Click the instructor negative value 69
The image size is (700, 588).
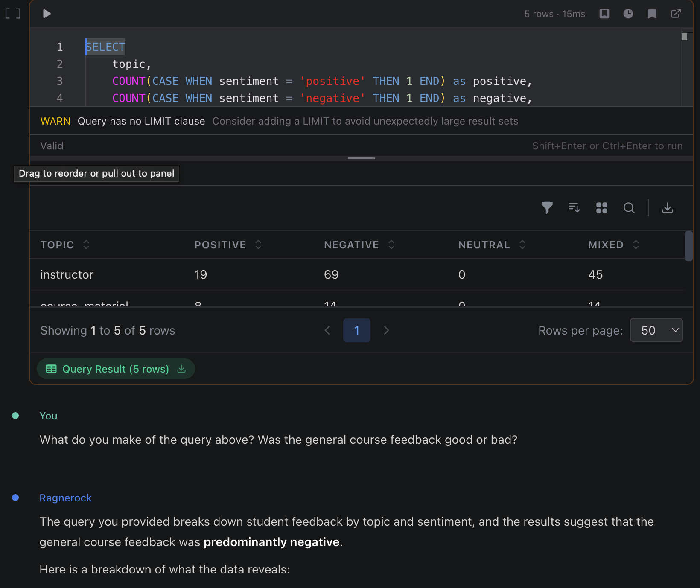click(x=331, y=275)
